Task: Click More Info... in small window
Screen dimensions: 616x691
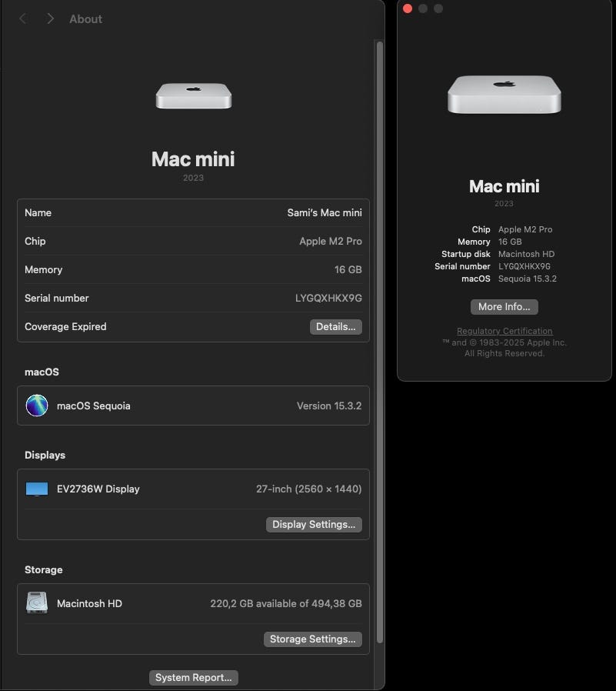Action: [504, 307]
